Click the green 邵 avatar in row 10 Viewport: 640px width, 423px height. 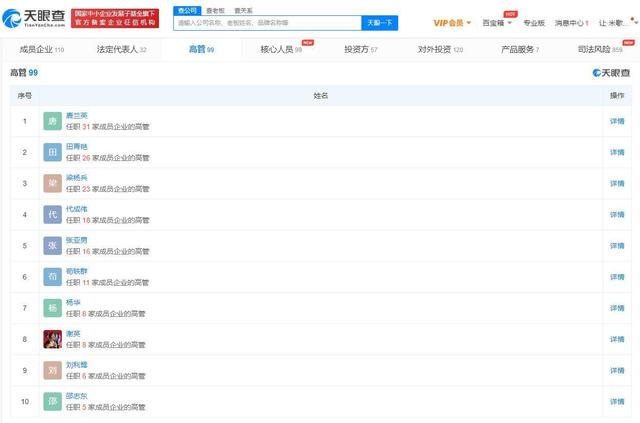coord(53,401)
